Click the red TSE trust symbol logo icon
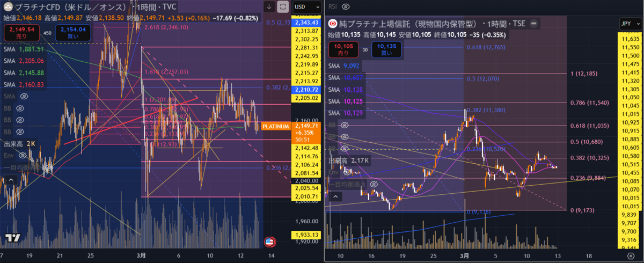This screenshot has width=644, height=263. 332,24
